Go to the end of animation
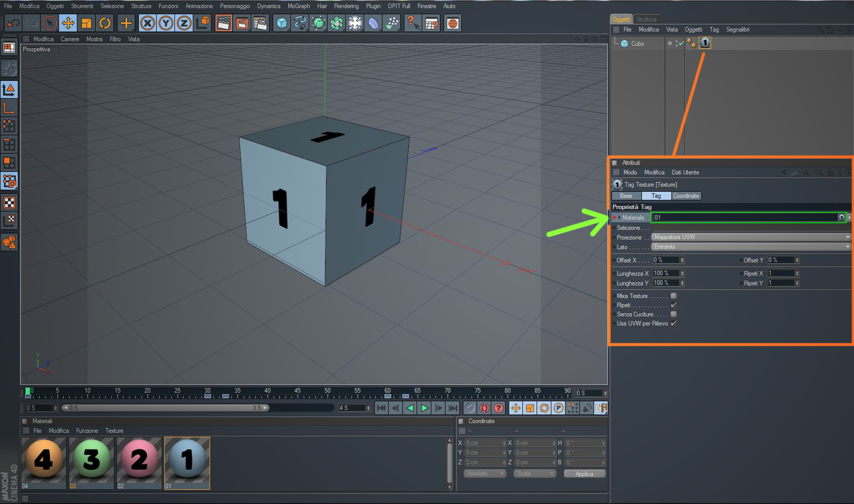 (x=452, y=408)
